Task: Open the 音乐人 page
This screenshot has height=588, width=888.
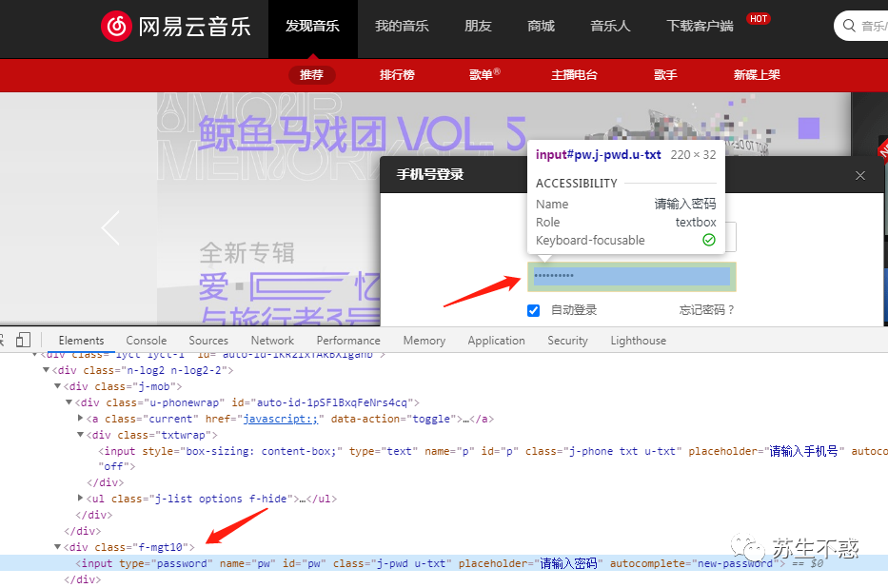Action: (610, 26)
